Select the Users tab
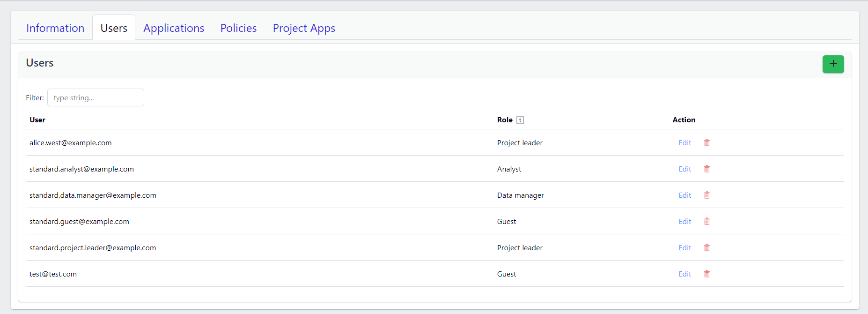868x314 pixels. pos(114,28)
